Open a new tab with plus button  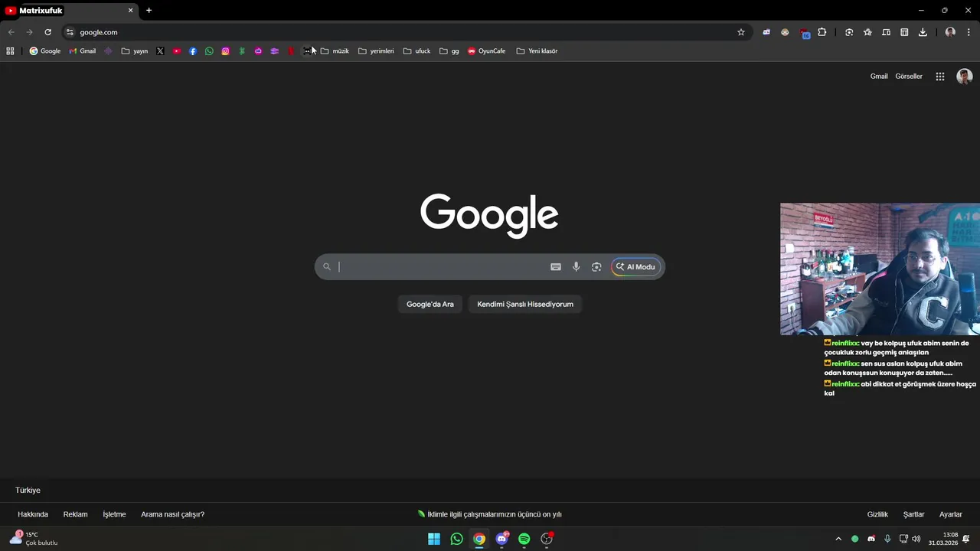[149, 11]
